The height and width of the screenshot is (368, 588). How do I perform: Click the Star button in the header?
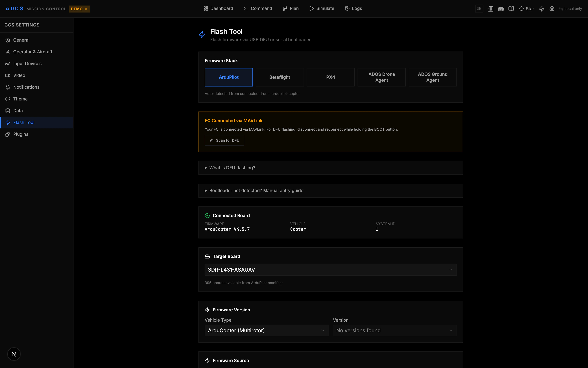526,9
